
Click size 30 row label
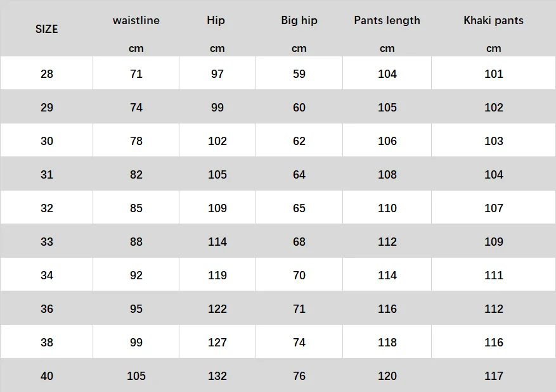pyautogui.click(x=46, y=141)
